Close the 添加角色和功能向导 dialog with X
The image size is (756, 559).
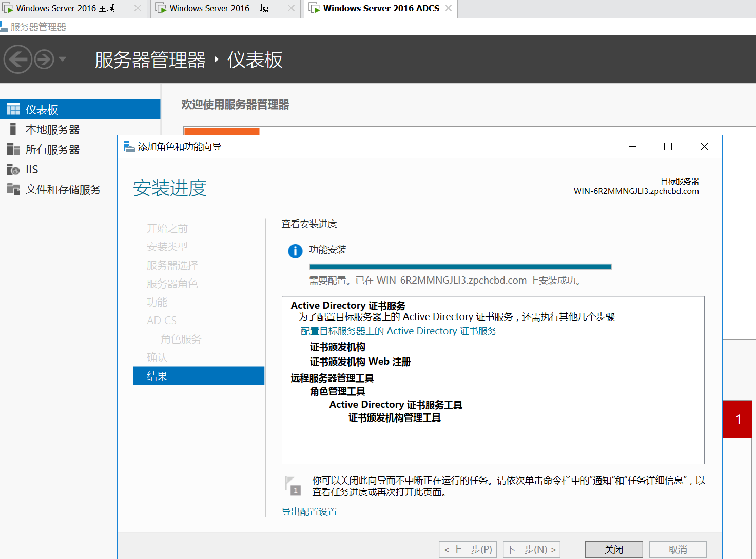[x=704, y=147]
